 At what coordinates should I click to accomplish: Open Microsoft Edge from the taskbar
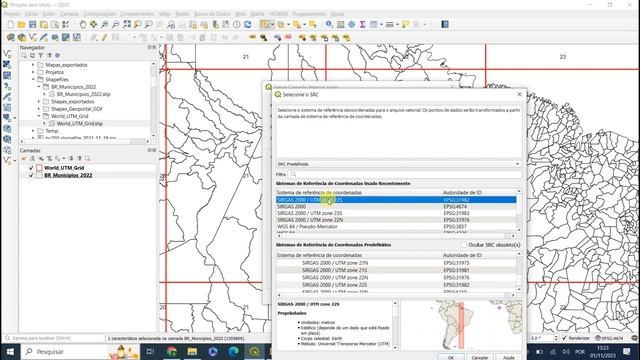[233, 351]
